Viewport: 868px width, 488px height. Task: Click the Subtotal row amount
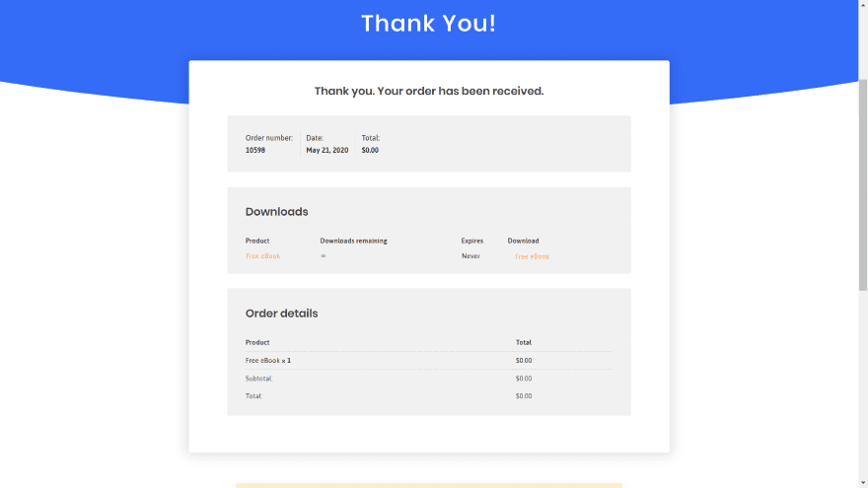pos(524,379)
